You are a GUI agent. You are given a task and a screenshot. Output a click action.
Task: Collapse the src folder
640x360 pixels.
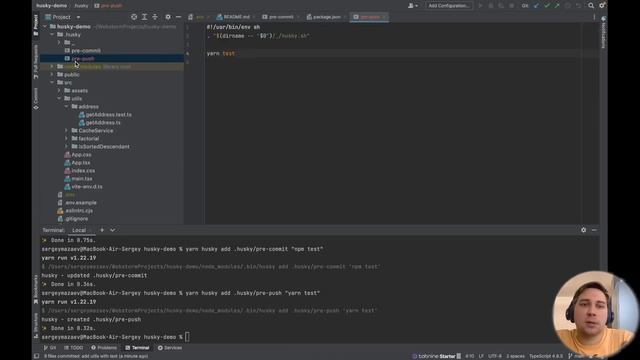coord(52,82)
